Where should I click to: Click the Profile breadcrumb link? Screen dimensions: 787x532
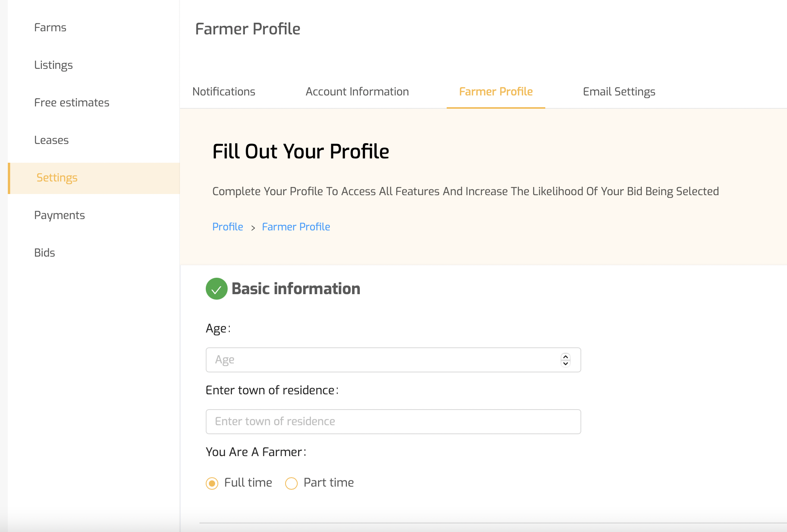228,227
